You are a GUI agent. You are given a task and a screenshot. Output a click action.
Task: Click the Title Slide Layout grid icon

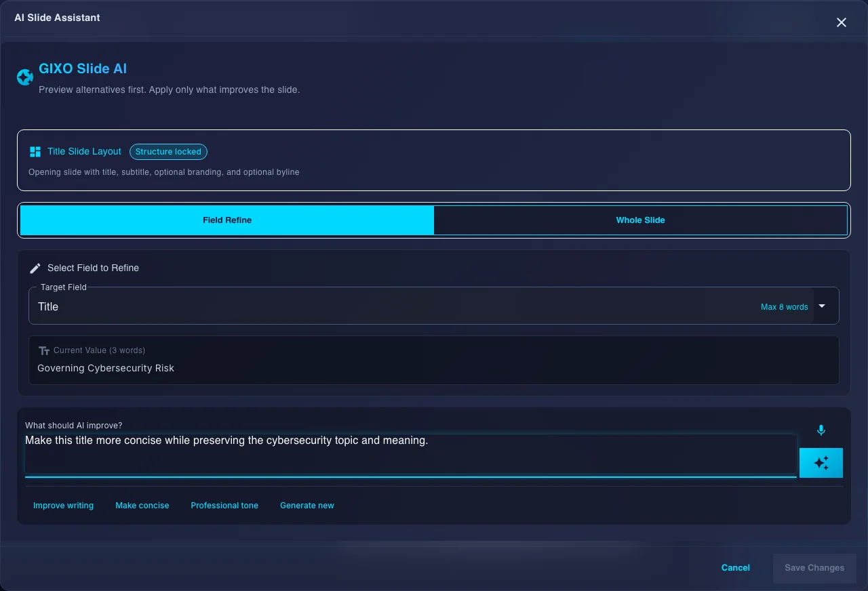point(35,152)
